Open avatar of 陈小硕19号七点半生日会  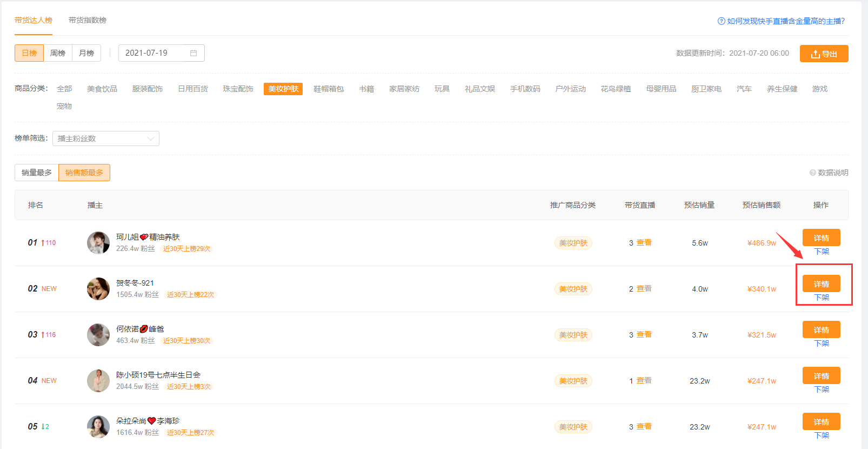coord(98,381)
